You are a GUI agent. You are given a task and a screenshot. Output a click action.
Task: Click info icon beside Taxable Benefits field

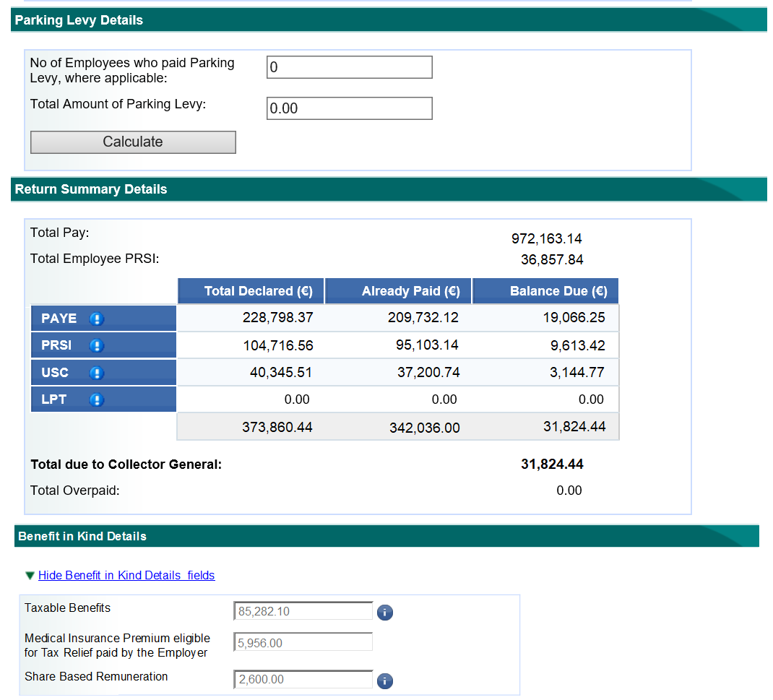coord(386,613)
